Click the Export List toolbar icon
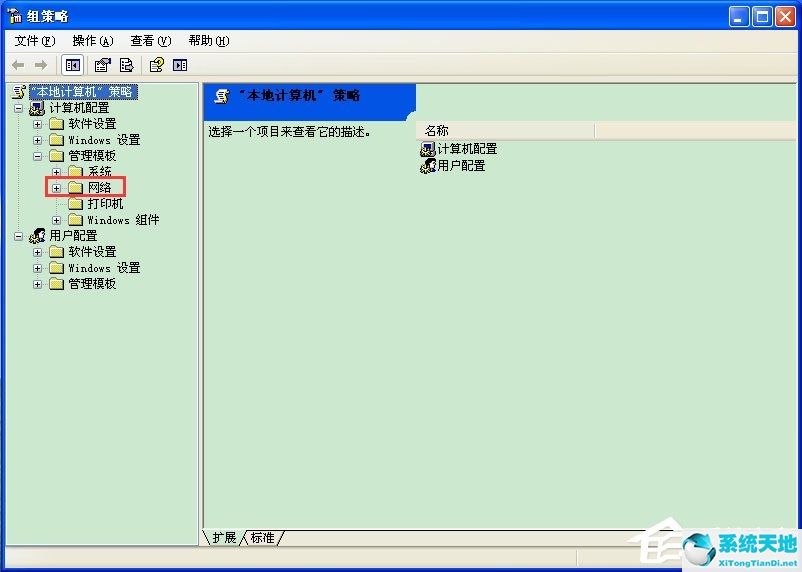The height and width of the screenshot is (572, 802). click(126, 65)
